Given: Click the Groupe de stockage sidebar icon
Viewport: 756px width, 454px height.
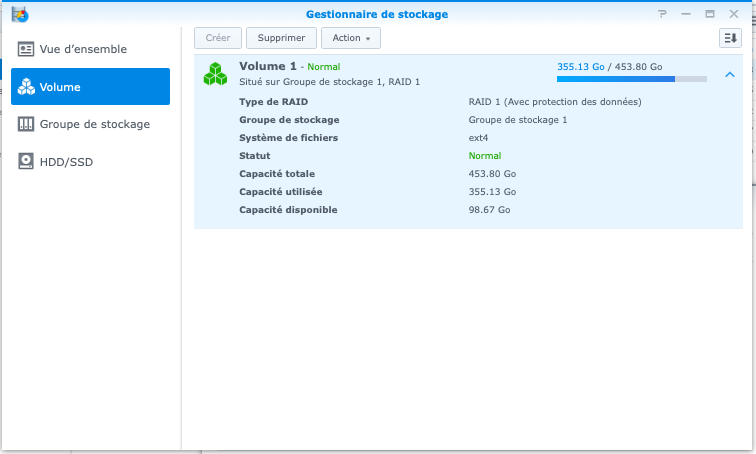Looking at the screenshot, I should tap(26, 124).
